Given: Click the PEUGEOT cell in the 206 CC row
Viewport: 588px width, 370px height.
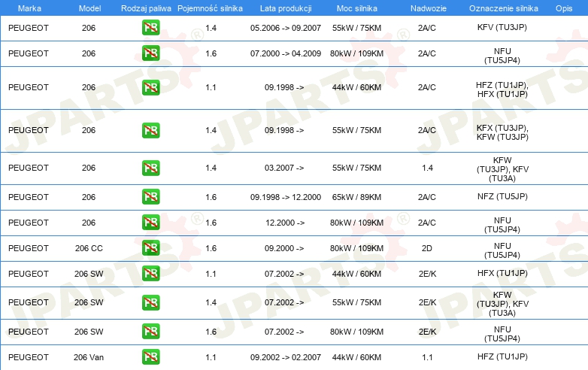Looking at the screenshot, I should (x=29, y=247).
